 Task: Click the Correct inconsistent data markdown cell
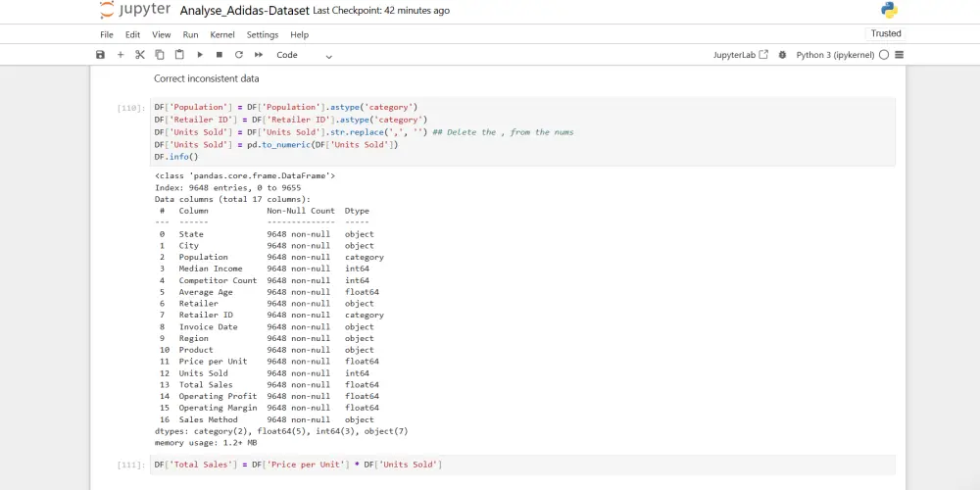pyautogui.click(x=206, y=78)
